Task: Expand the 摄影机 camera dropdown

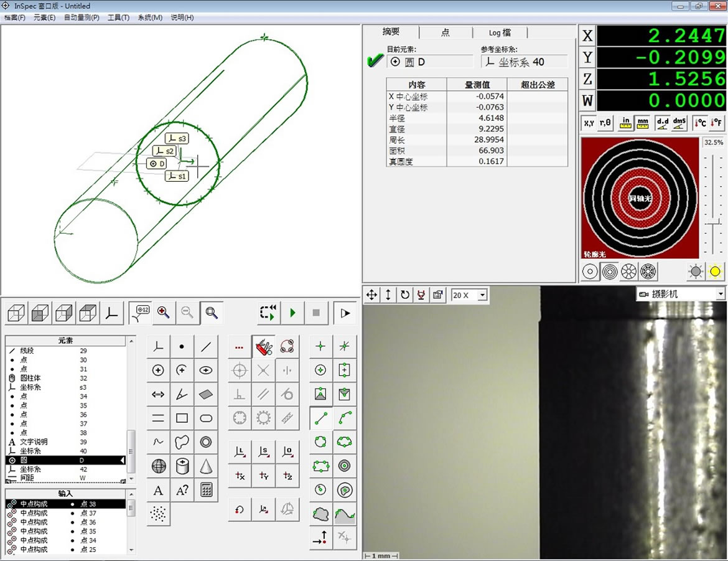Action: click(x=721, y=294)
